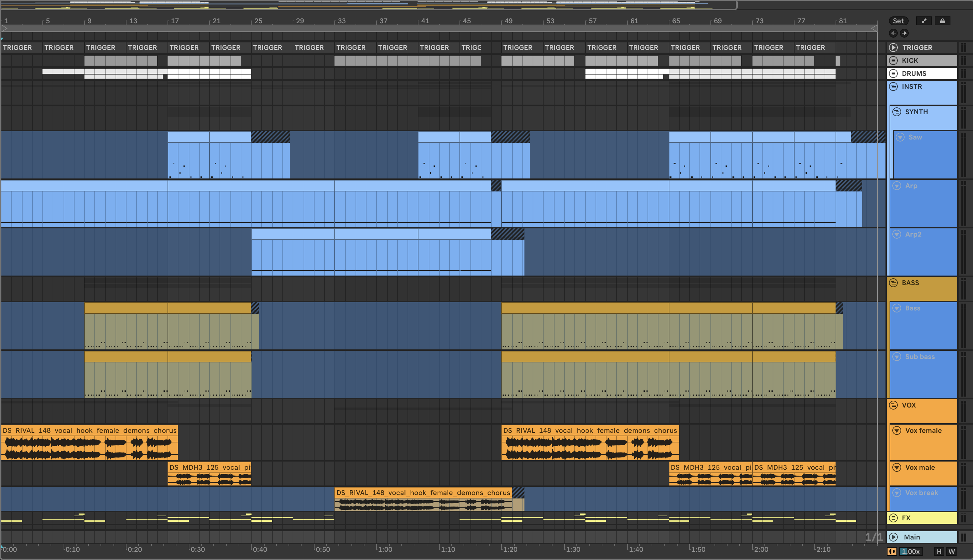
Task: Toggle the lock envelopes padlock icon
Action: (x=942, y=21)
